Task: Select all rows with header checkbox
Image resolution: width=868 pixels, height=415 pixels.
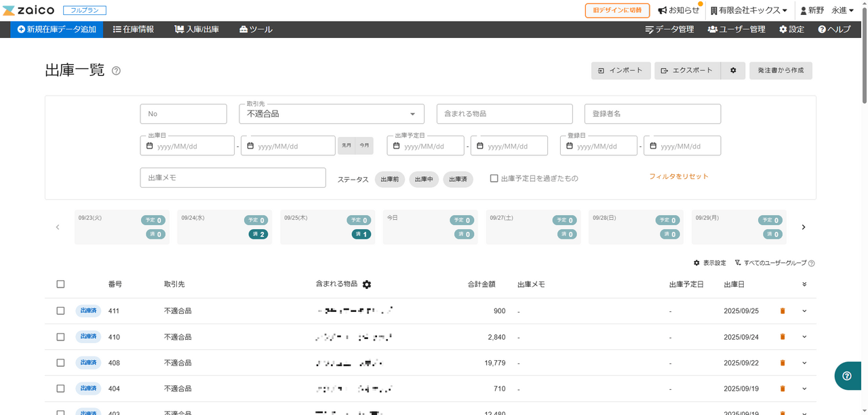Action: (x=60, y=285)
